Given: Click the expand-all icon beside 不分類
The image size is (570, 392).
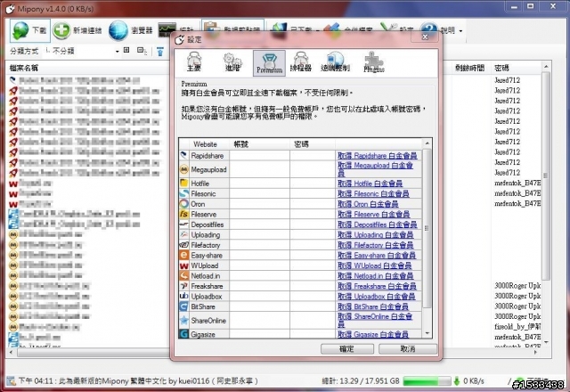Looking at the screenshot, I should (x=126, y=51).
